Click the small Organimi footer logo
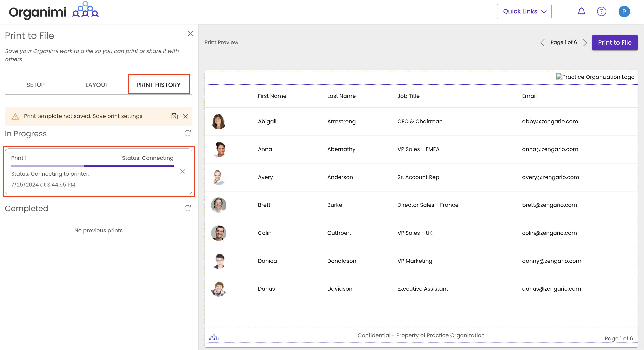Image resolution: width=644 pixels, height=350 pixels. (x=214, y=337)
